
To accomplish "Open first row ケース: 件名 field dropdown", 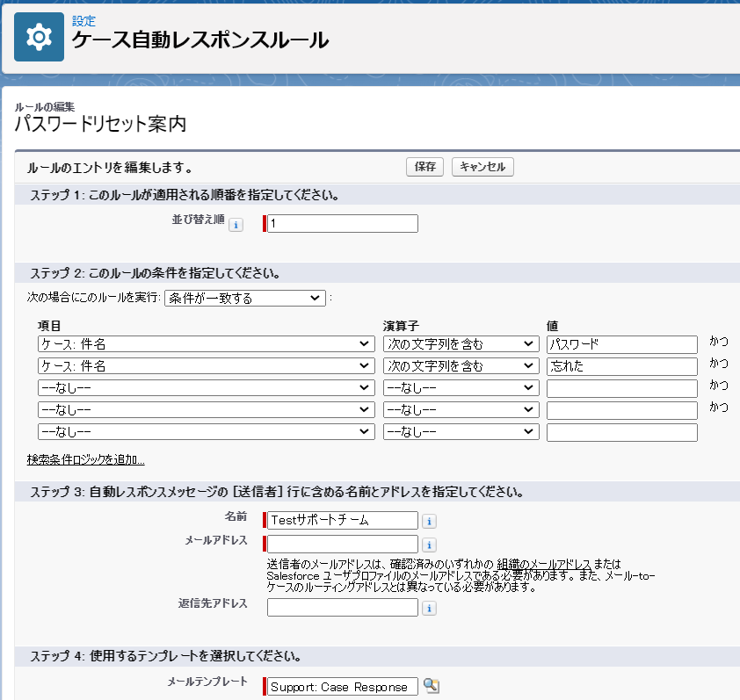I will point(207,344).
